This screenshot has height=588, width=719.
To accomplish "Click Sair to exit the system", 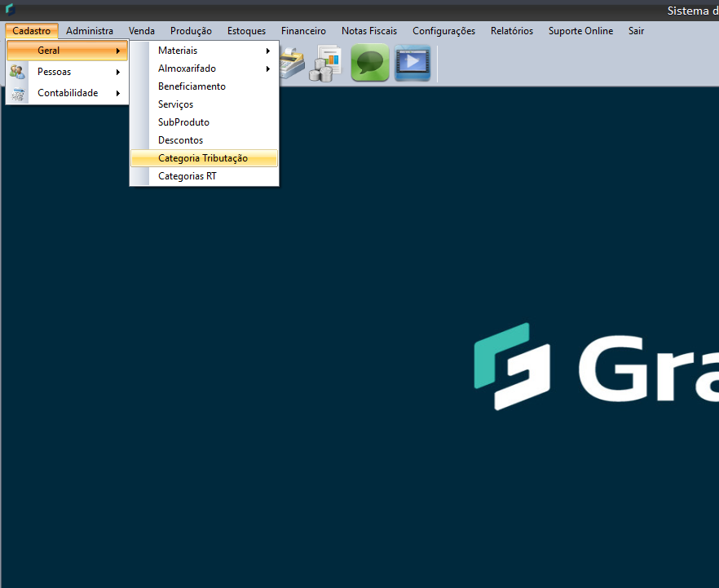I will click(x=636, y=31).
